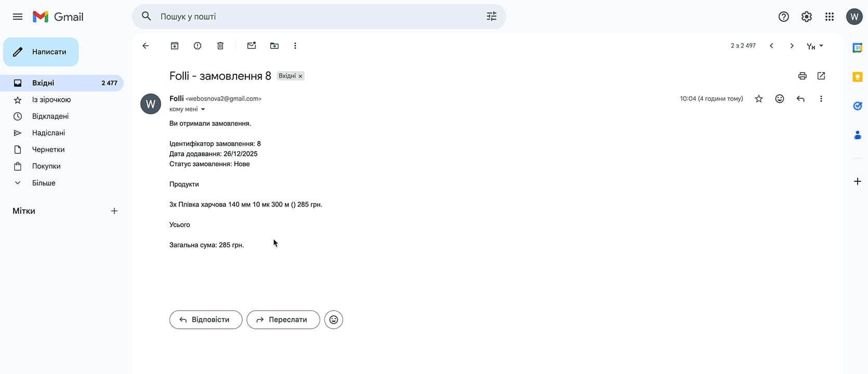Click the reply arrow icon in the message header

(800, 99)
